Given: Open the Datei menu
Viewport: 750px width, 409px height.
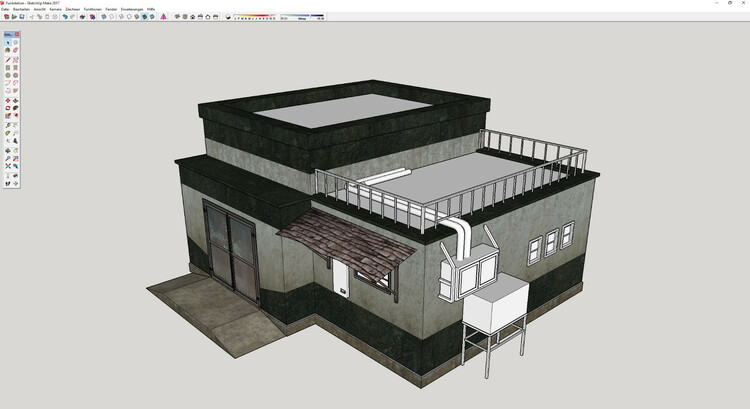Looking at the screenshot, I should (5, 9).
